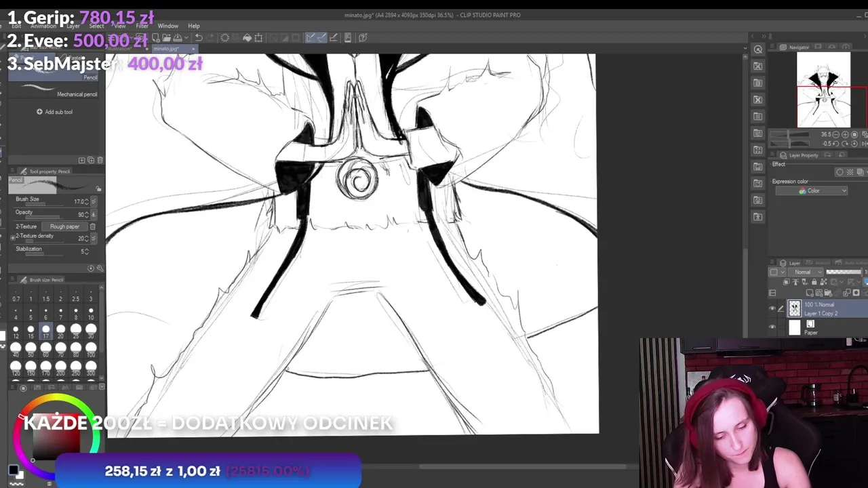This screenshot has height=488, width=868.
Task: Click the smartphone connection icon in command bar
Action: [348, 38]
